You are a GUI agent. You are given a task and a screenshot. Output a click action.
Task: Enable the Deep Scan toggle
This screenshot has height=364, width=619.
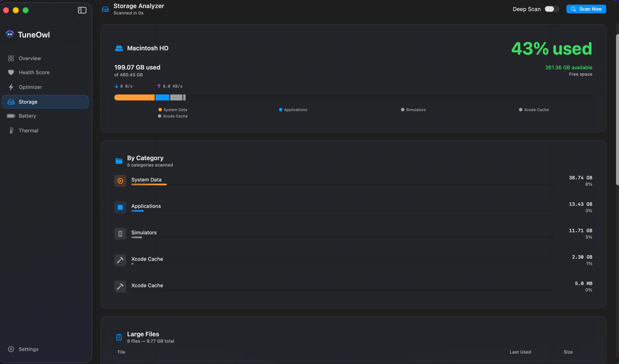[552, 9]
